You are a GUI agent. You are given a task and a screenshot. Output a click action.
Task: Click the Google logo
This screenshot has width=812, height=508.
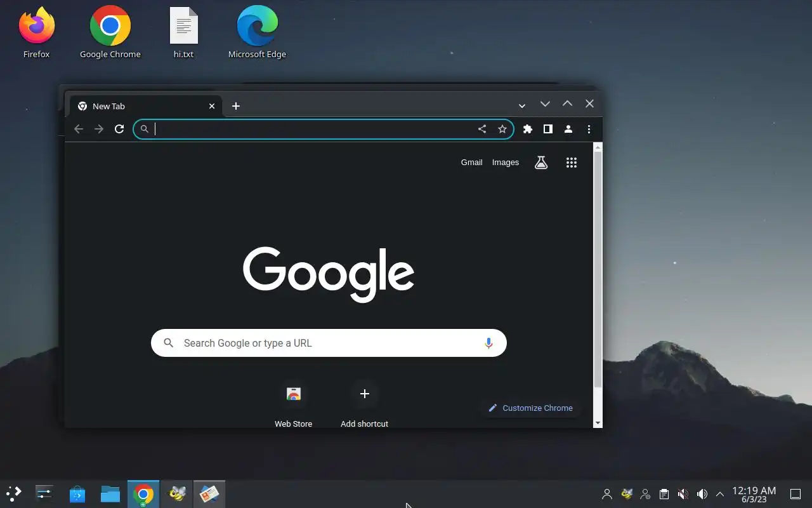pyautogui.click(x=329, y=274)
